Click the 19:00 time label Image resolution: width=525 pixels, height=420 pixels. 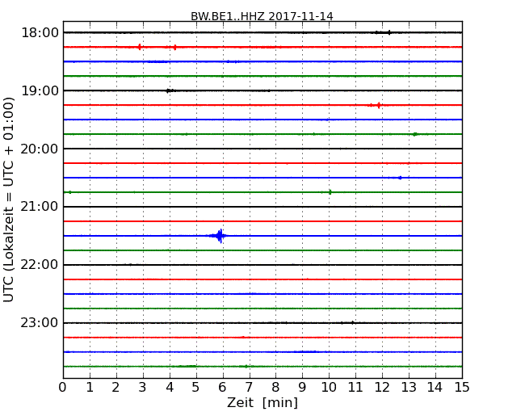click(x=40, y=90)
